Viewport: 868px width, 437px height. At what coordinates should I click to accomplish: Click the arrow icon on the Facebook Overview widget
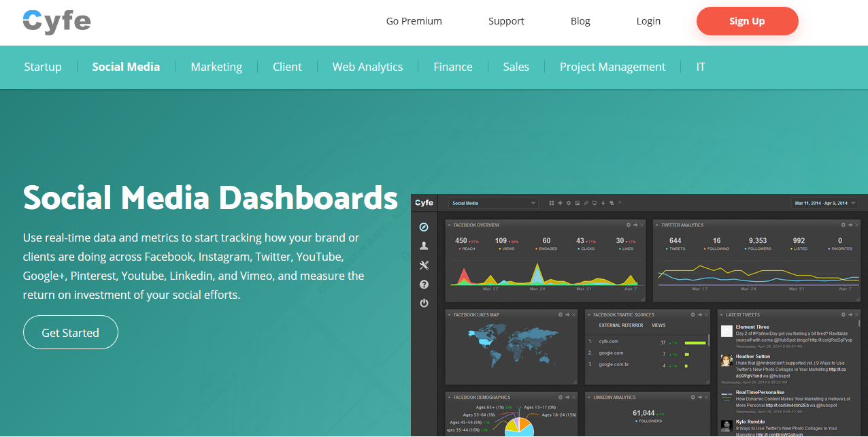635,225
